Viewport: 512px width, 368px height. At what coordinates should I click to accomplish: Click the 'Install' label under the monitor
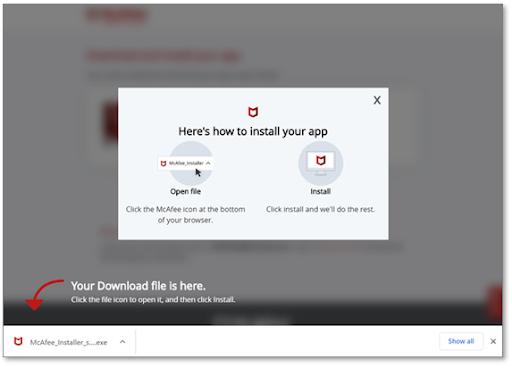tap(321, 192)
